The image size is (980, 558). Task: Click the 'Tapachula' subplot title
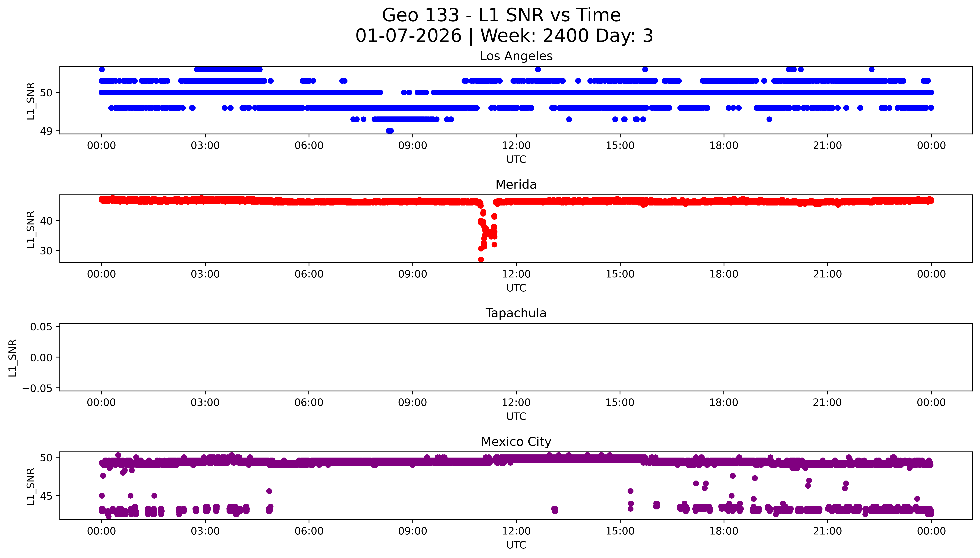[516, 313]
